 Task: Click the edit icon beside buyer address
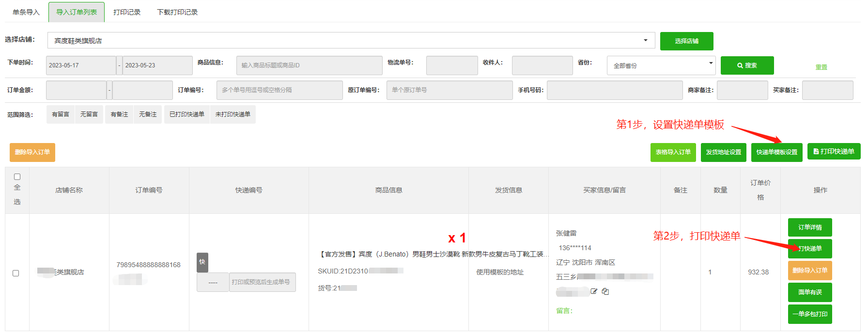pos(594,291)
